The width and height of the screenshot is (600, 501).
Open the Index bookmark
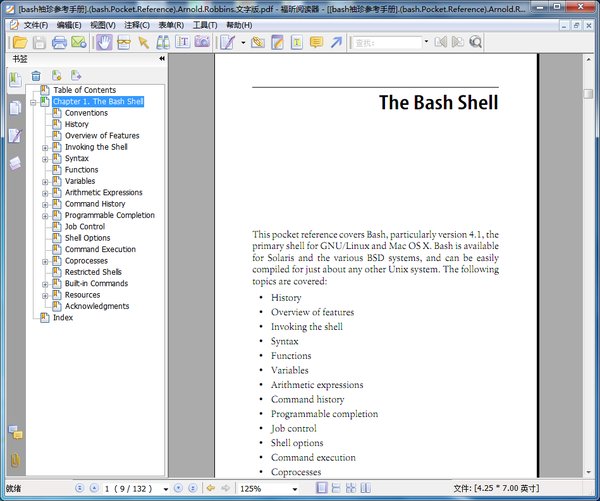pyautogui.click(x=63, y=317)
